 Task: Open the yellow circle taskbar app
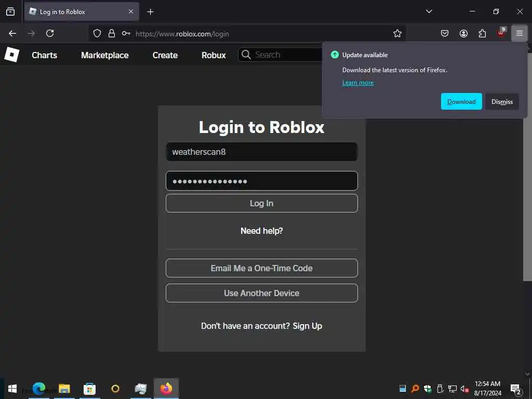pyautogui.click(x=115, y=389)
